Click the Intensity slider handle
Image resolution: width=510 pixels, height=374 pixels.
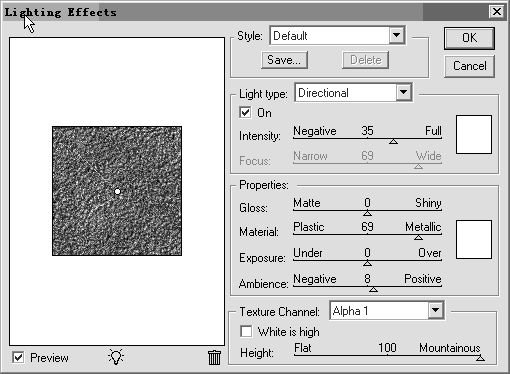pyautogui.click(x=393, y=142)
